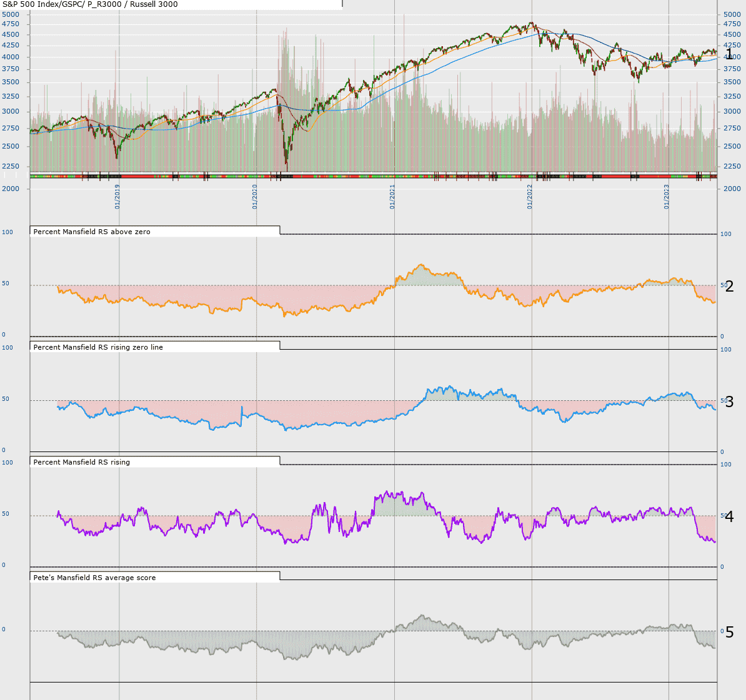Click the 01/2023 date label

pos(667,197)
